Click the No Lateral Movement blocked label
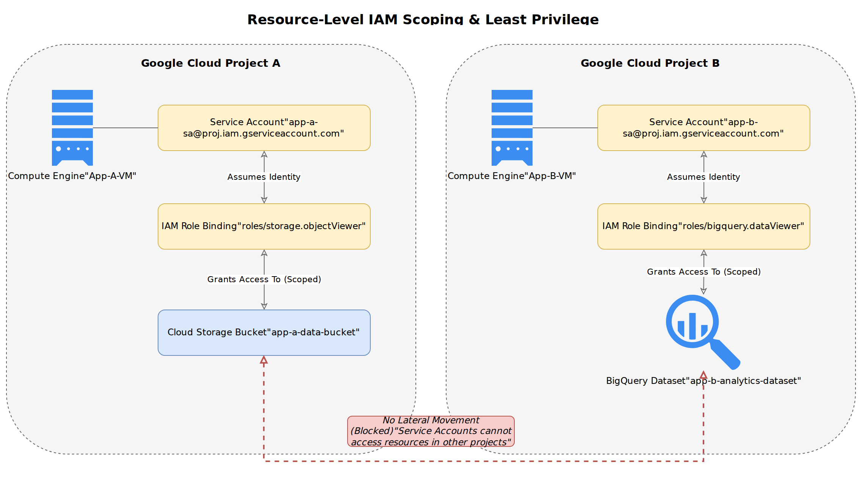 point(431,431)
